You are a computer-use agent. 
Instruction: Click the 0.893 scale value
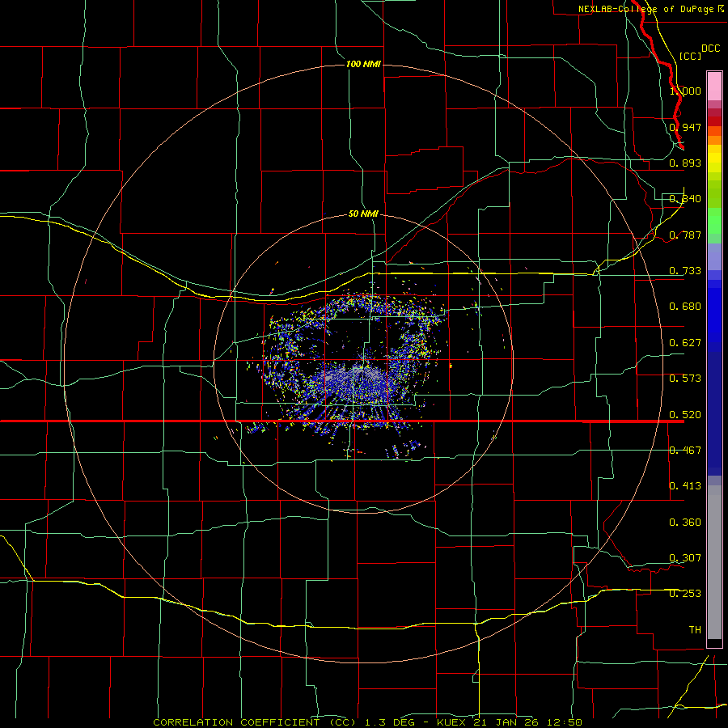(685, 163)
